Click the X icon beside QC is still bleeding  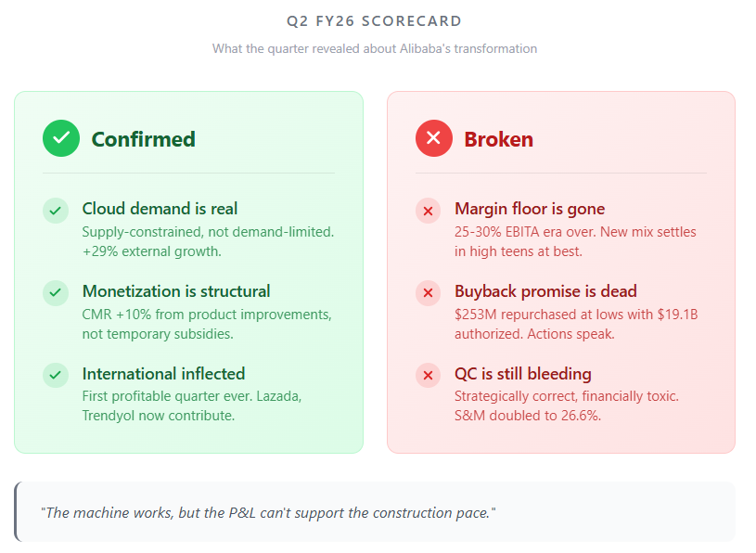click(x=429, y=375)
